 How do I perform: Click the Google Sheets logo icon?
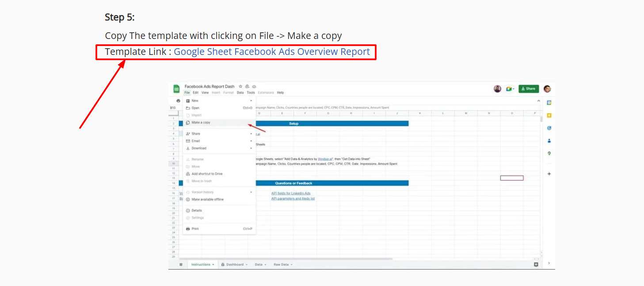point(176,89)
